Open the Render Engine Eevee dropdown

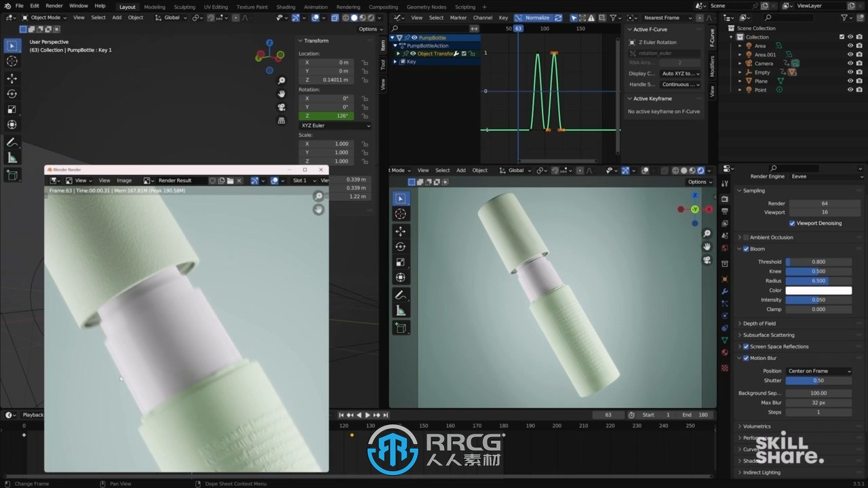click(x=826, y=176)
